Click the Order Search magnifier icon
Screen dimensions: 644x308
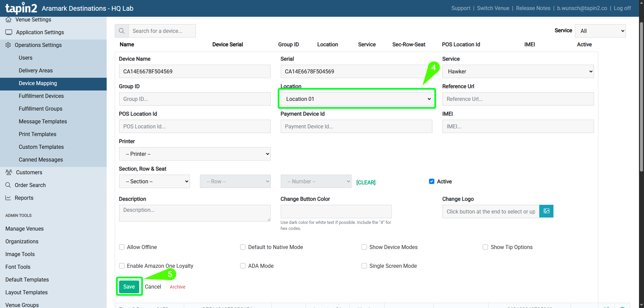pos(8,185)
